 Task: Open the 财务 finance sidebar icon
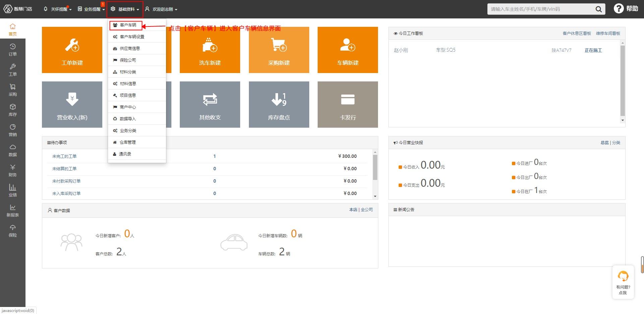pos(13,170)
